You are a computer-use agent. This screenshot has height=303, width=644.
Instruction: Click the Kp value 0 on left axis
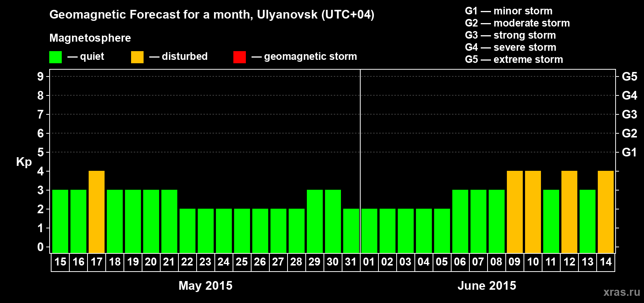pos(41,247)
